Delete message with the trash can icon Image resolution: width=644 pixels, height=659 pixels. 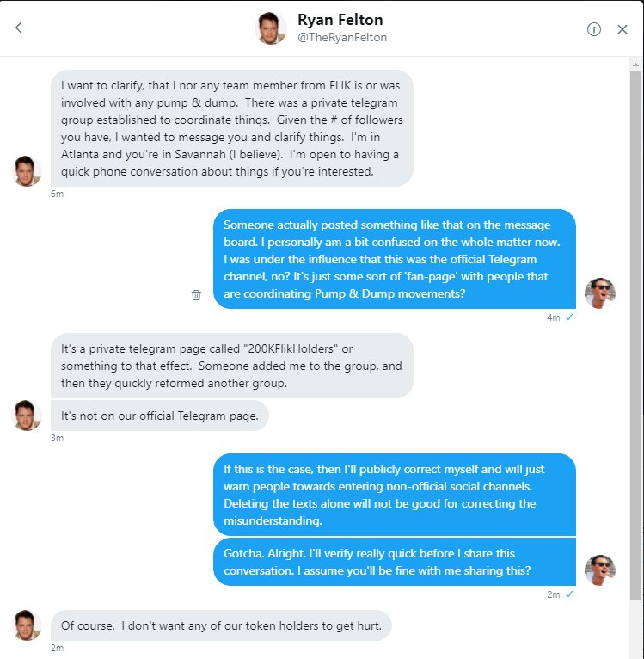point(196,294)
